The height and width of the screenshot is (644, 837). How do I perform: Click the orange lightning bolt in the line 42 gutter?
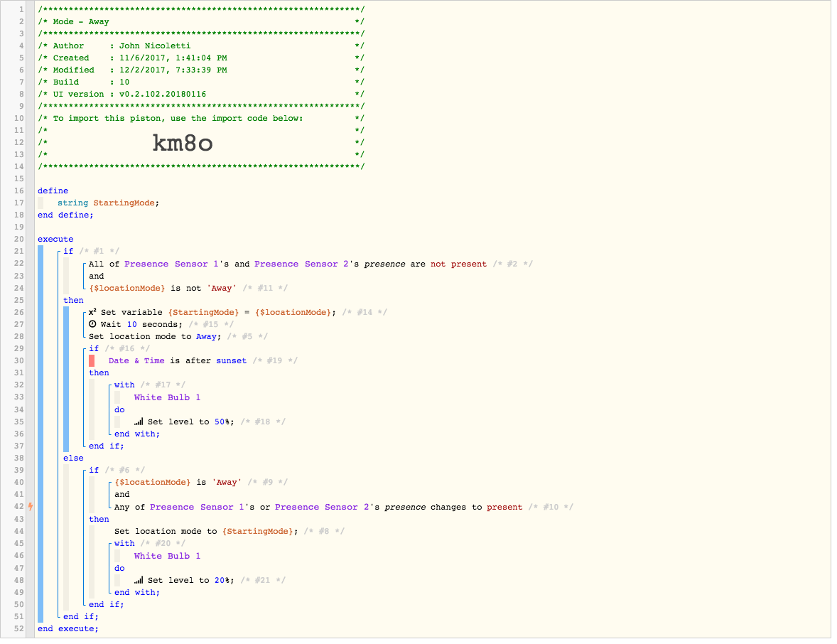coord(31,506)
